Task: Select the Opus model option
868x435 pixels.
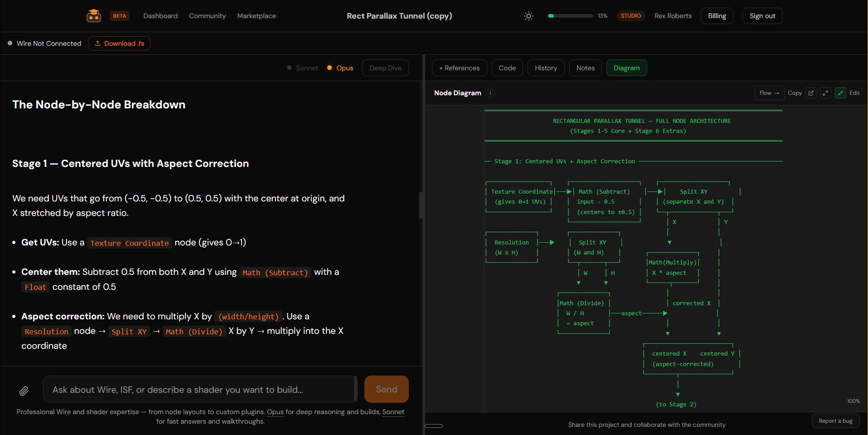Action: click(x=340, y=68)
